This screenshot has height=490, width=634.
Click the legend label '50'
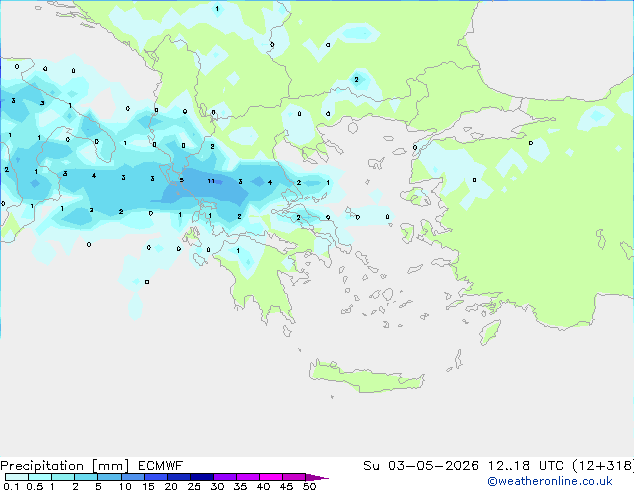(x=310, y=486)
